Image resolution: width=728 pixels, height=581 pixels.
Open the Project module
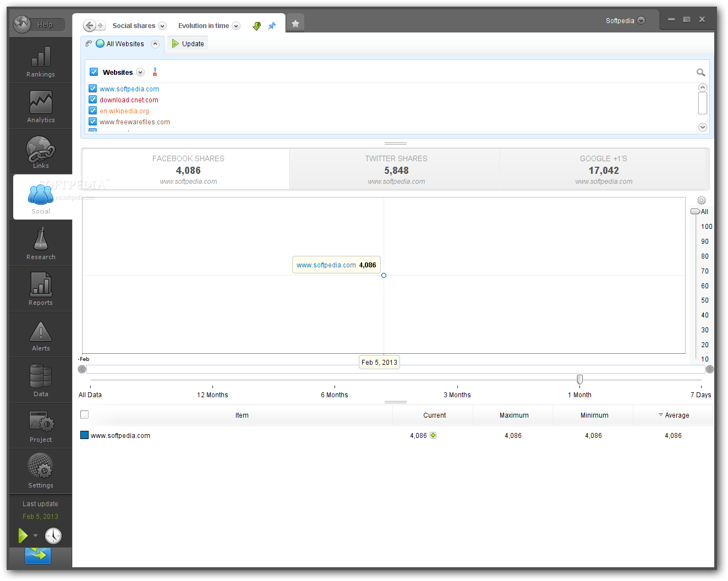click(41, 426)
